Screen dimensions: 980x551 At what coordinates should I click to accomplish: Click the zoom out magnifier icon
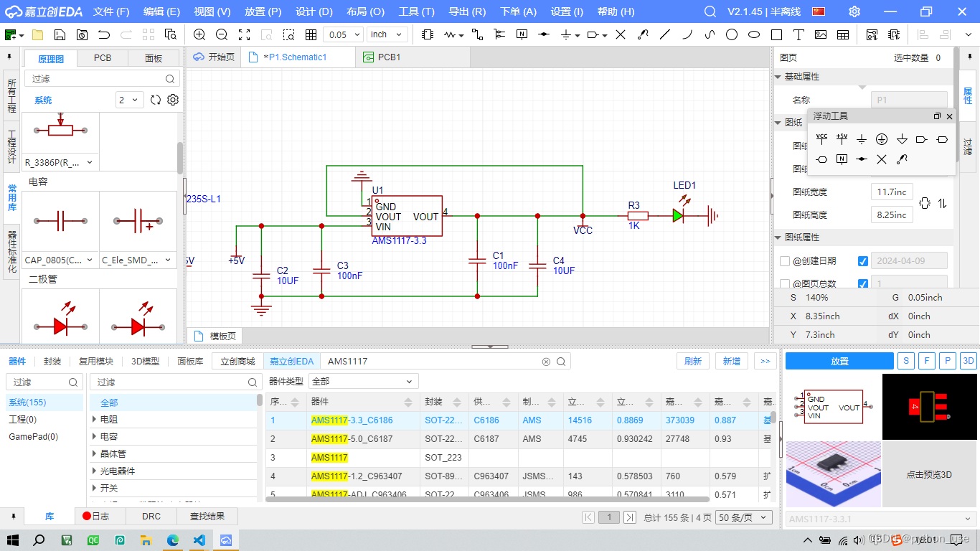[x=222, y=34]
